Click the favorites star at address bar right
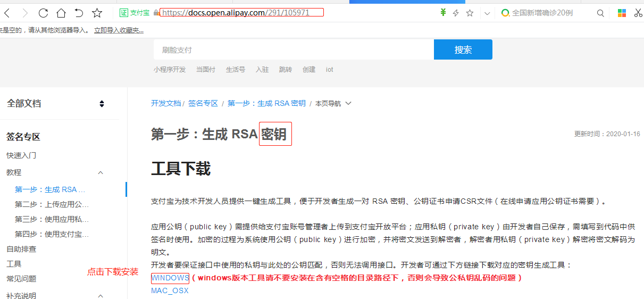Viewport: 644px width, 299px height. (470, 13)
